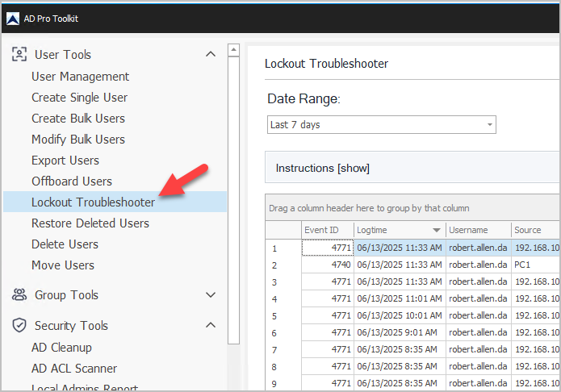Sort by Username column header
This screenshot has height=392, width=561.
coord(479,230)
